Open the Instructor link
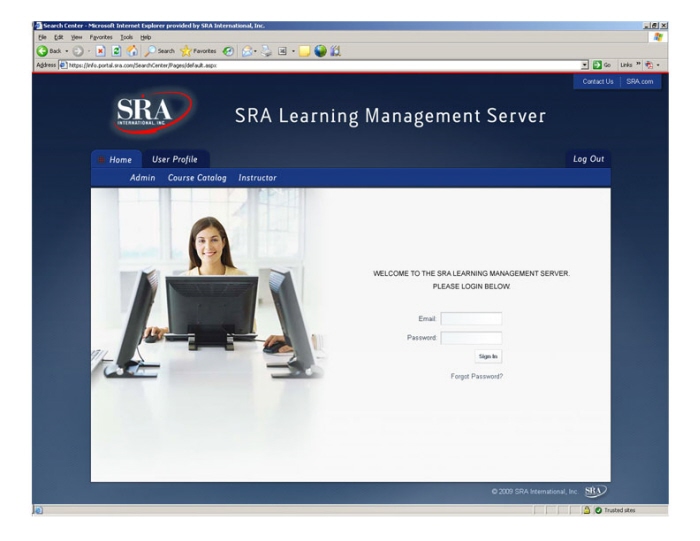 click(x=257, y=178)
